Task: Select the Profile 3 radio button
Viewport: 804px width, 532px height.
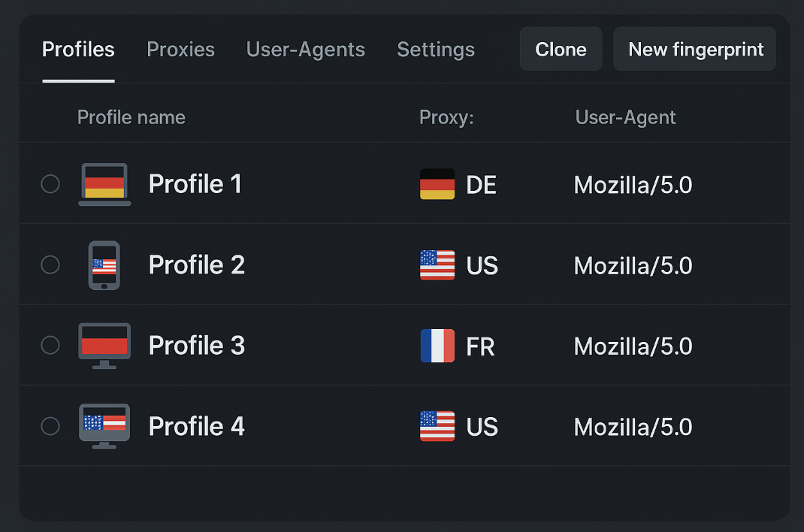Action: pyautogui.click(x=50, y=346)
